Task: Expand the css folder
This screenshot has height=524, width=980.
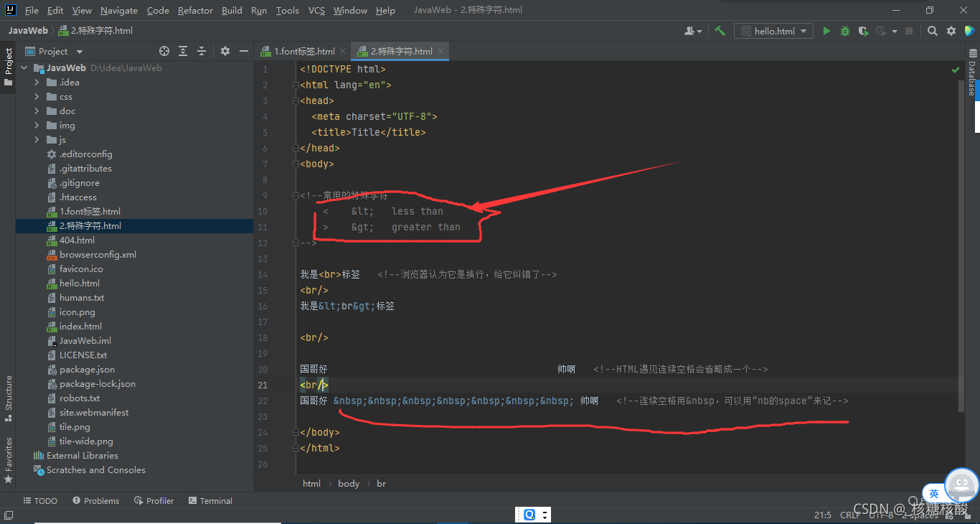Action: 37,97
